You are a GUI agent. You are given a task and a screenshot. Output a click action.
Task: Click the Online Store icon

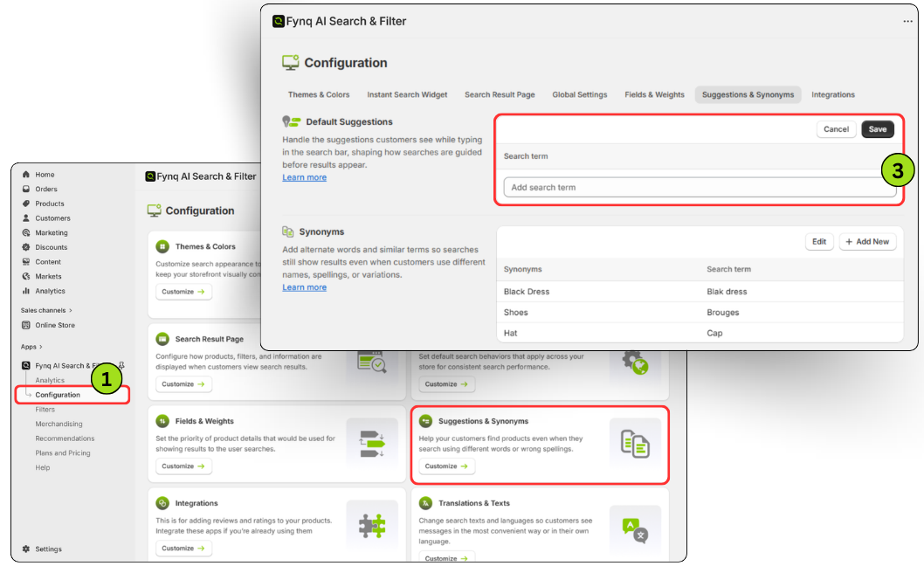click(26, 325)
